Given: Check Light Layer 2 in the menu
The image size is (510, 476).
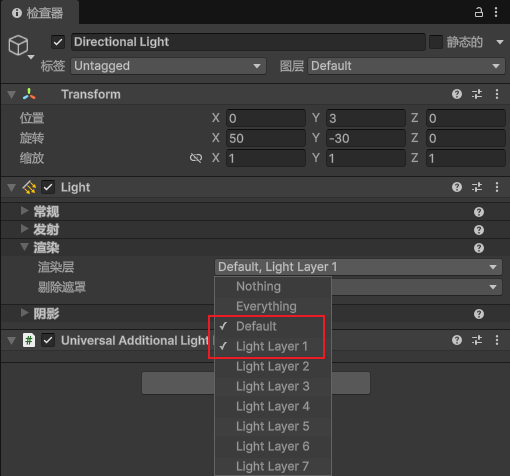Looking at the screenshot, I should tap(273, 366).
